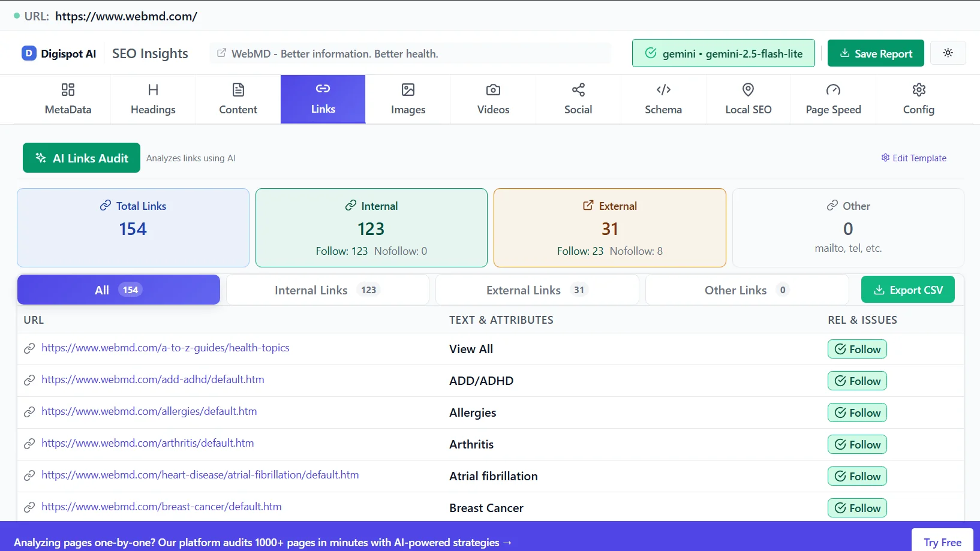Click Follow badge in View All row
This screenshot has height=551, width=980.
click(x=857, y=349)
